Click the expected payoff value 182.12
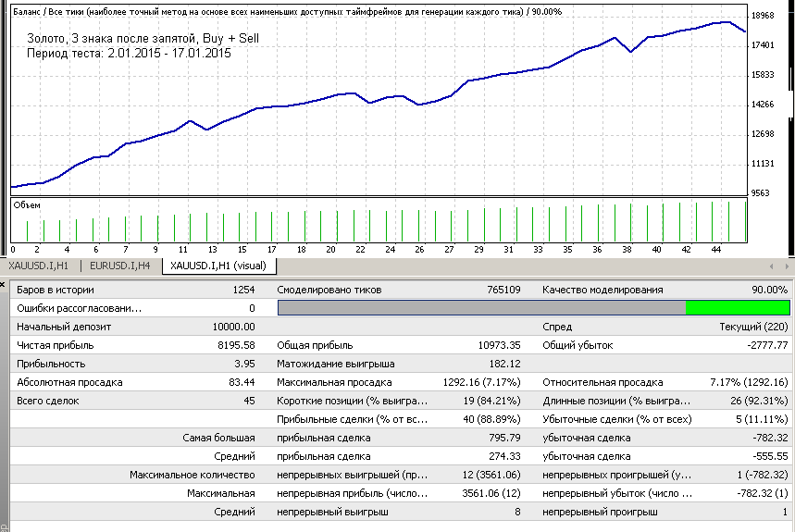The image size is (795, 532). pyautogui.click(x=504, y=364)
